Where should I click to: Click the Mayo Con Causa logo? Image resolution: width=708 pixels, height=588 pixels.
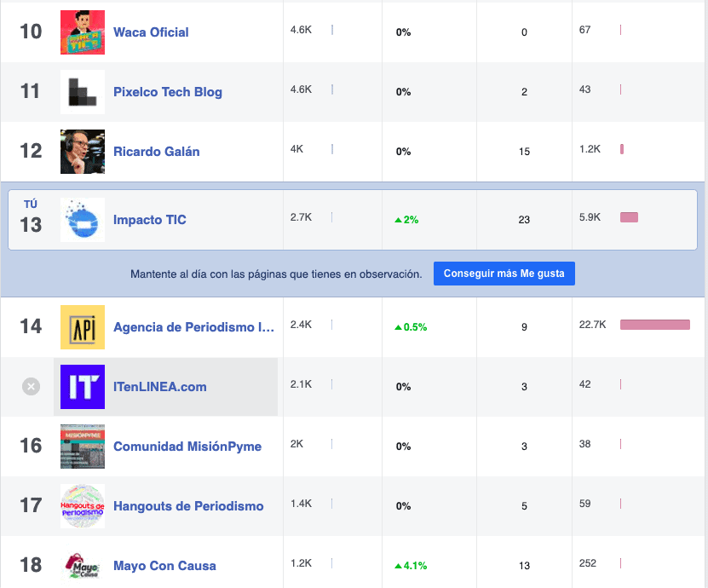tap(83, 566)
